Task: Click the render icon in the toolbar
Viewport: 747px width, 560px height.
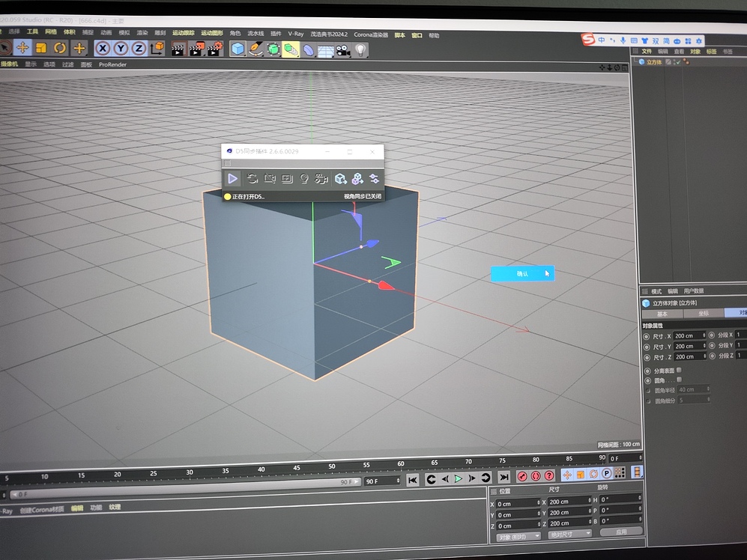Action: [x=176, y=49]
